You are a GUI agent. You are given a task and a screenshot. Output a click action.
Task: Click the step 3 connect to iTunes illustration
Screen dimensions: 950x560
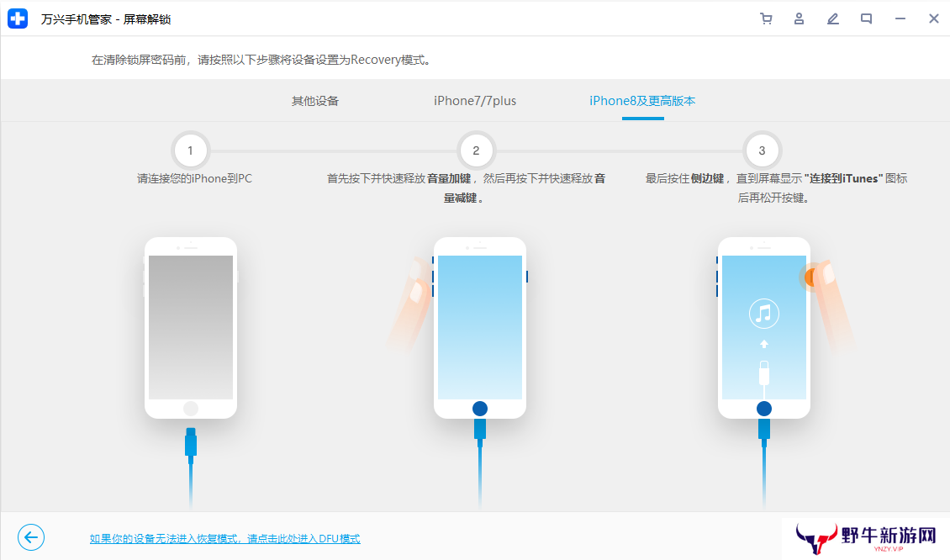[764, 328]
